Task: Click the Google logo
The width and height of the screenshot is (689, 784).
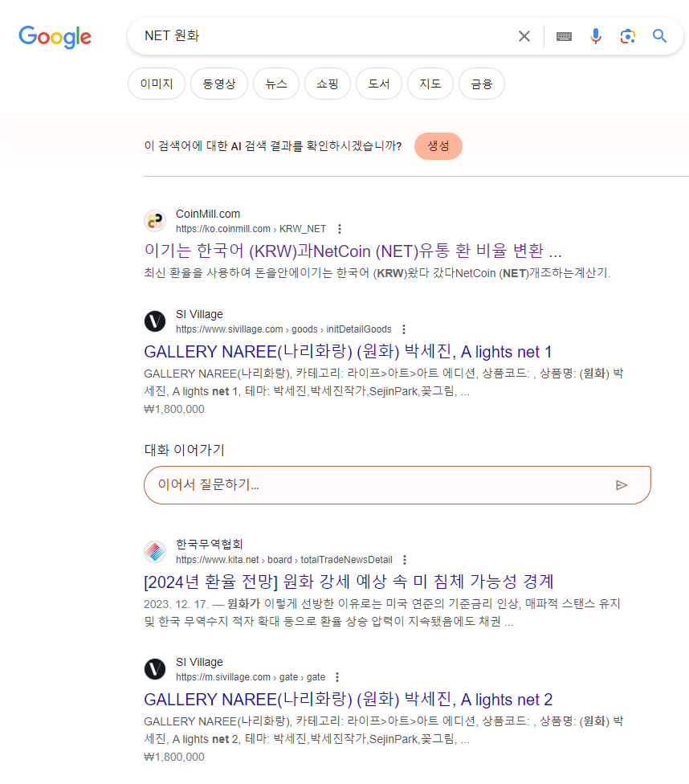Action: coord(55,37)
